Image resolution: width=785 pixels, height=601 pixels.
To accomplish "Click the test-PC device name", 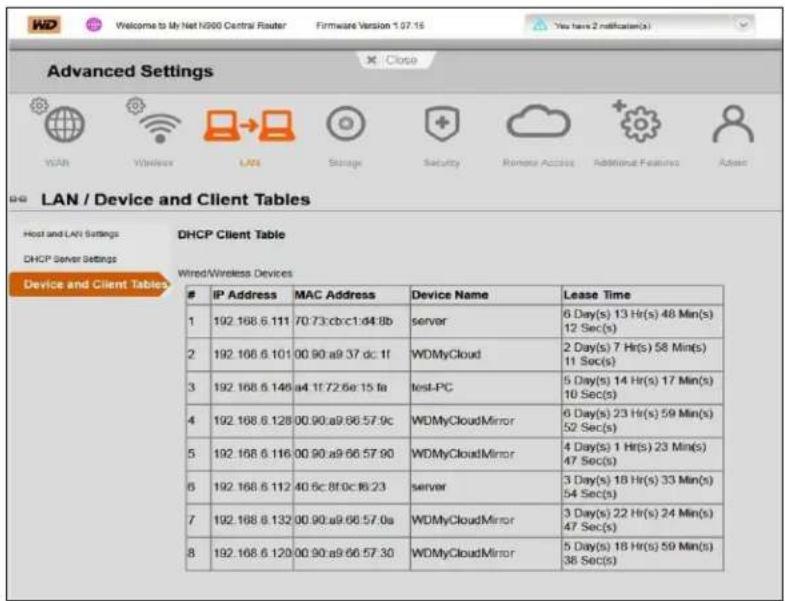I will click(x=432, y=387).
